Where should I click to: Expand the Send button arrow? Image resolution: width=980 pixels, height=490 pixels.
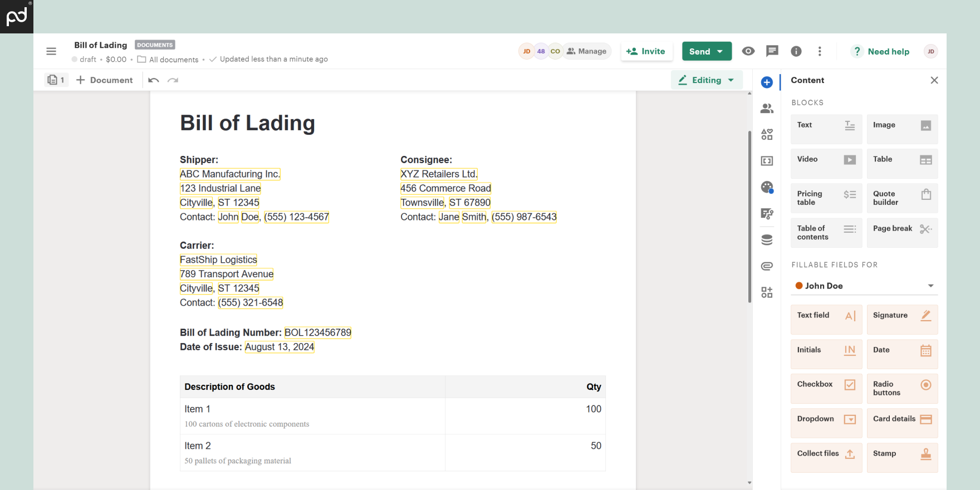pyautogui.click(x=720, y=51)
